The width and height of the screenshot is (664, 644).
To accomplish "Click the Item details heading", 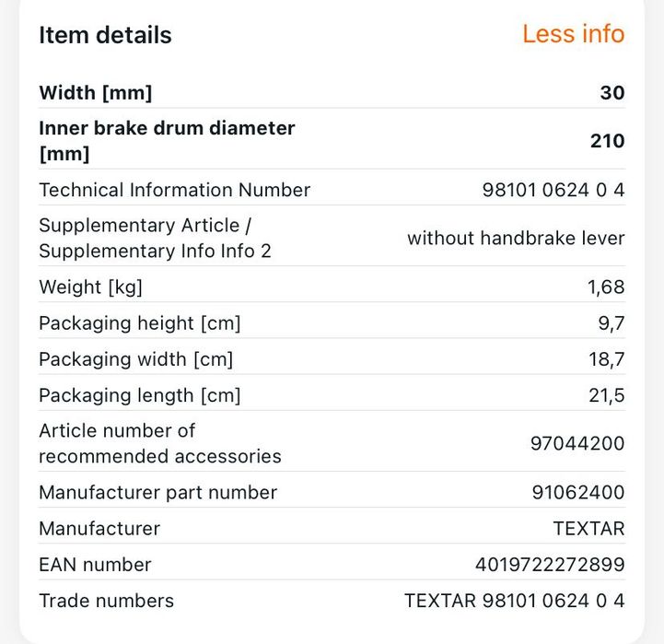I will pyautogui.click(x=105, y=35).
